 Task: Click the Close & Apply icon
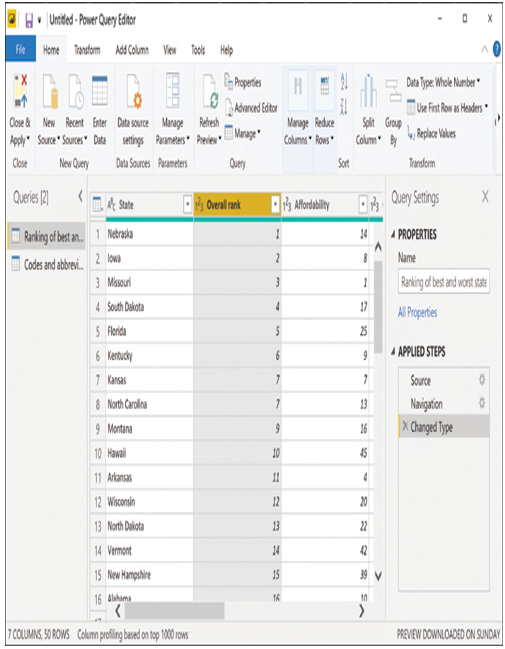tap(21, 91)
